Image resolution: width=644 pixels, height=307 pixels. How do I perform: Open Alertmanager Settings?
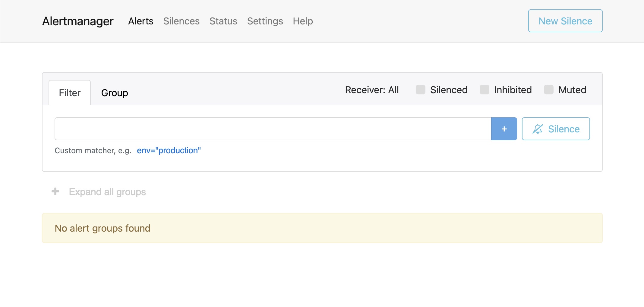(265, 21)
